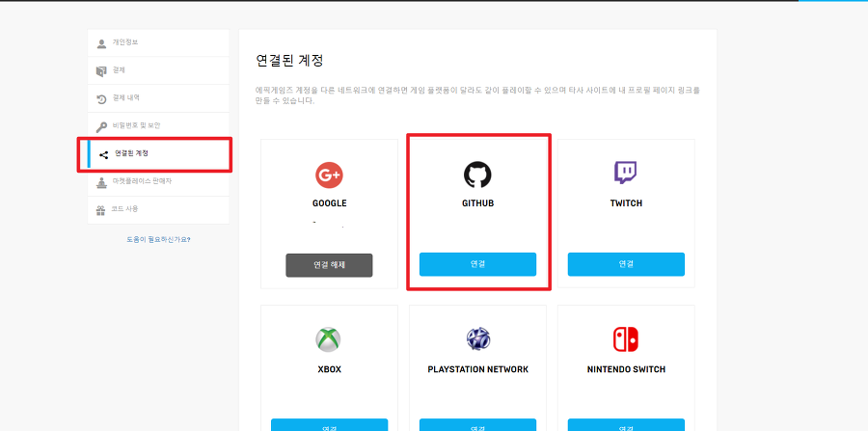Image resolution: width=868 pixels, height=431 pixels.
Task: Connect Twitch using its 연결 button
Action: [x=626, y=264]
